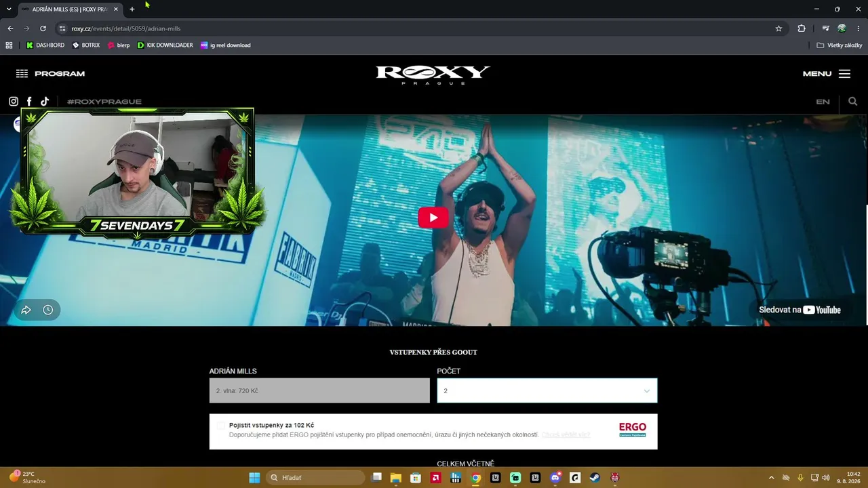This screenshot has width=868, height=488.
Task: View site information icon in address bar
Action: click(62, 28)
